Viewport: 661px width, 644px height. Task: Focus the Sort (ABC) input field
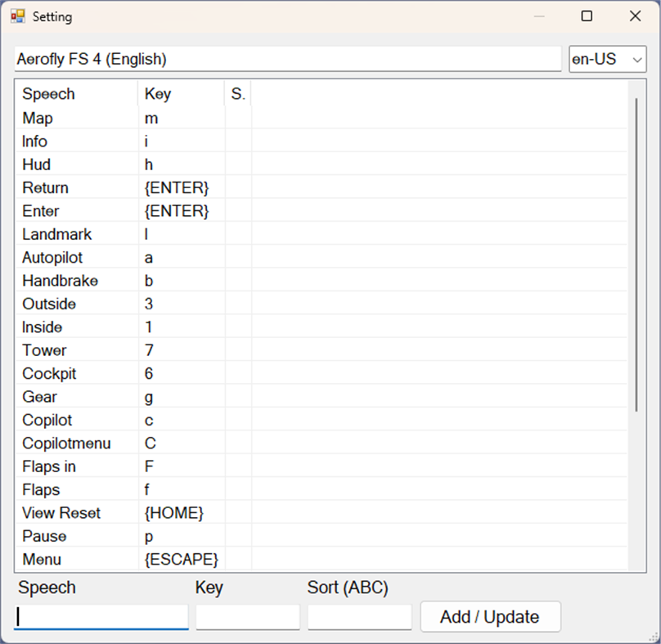[360, 618]
